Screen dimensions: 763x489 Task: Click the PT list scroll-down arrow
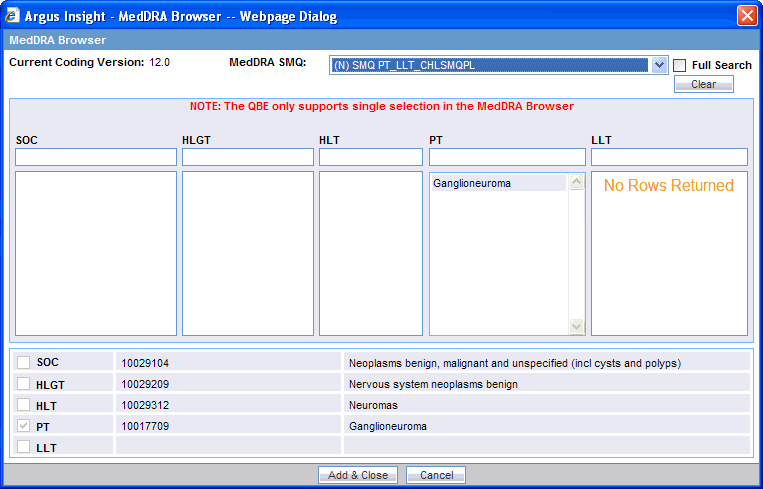pyautogui.click(x=577, y=326)
